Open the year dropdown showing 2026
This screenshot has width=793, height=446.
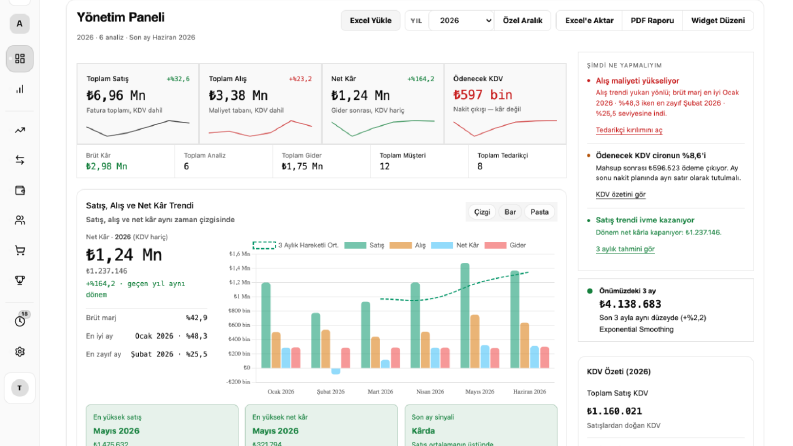click(x=461, y=21)
